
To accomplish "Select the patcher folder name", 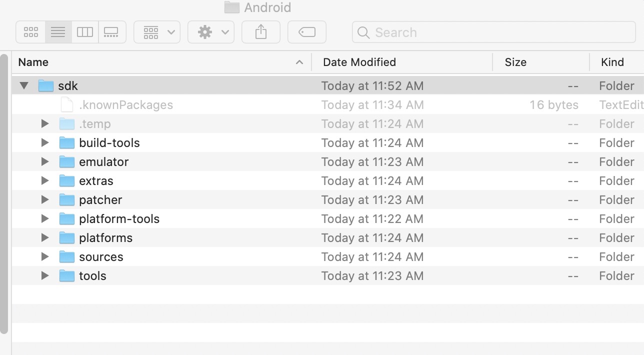I will (100, 200).
